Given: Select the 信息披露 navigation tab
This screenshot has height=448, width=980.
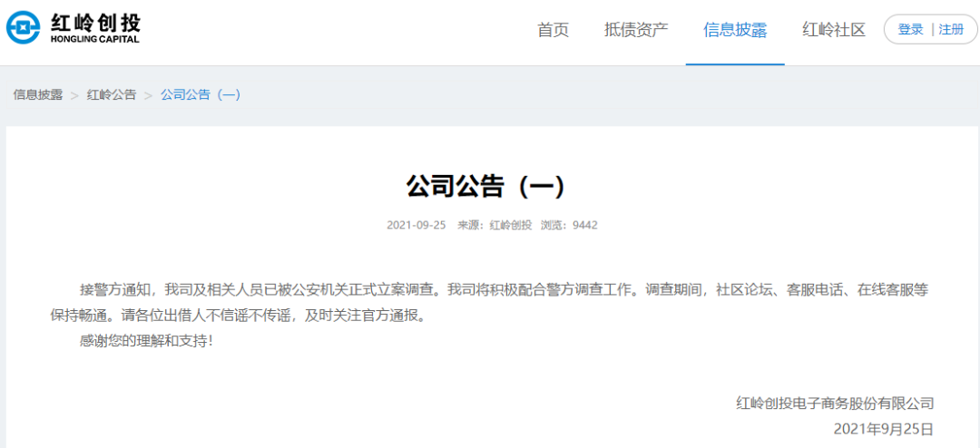Looking at the screenshot, I should click(x=735, y=30).
